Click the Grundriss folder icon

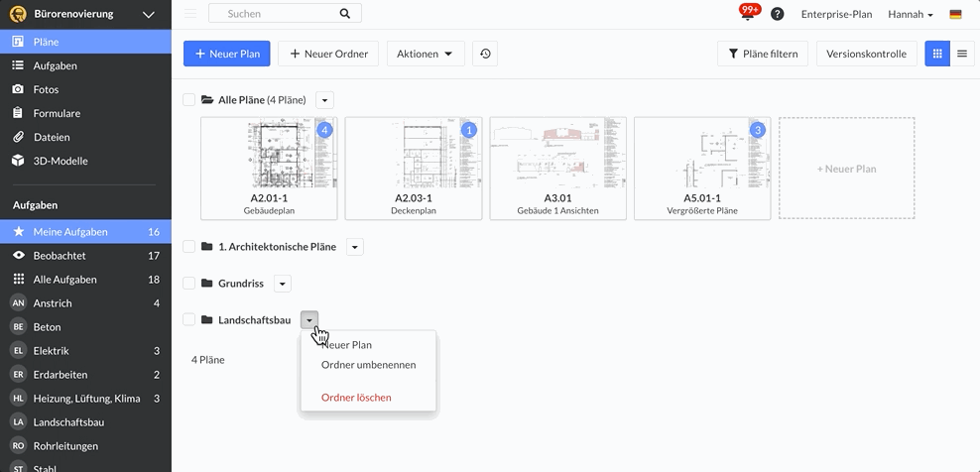pos(207,284)
